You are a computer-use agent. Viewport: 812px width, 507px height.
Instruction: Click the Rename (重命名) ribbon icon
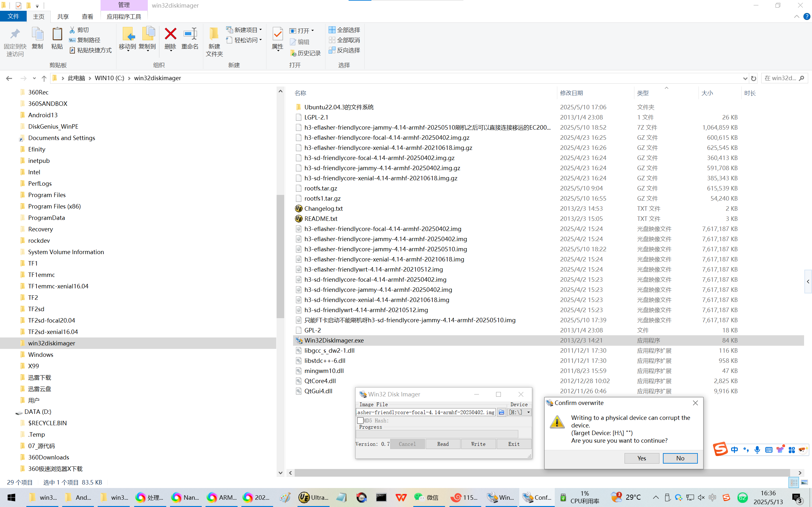190,34
